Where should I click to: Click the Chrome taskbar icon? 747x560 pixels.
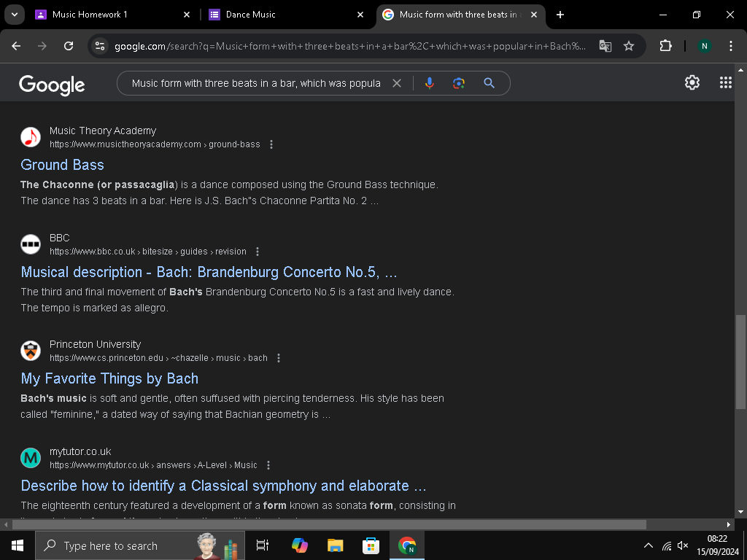click(x=407, y=545)
